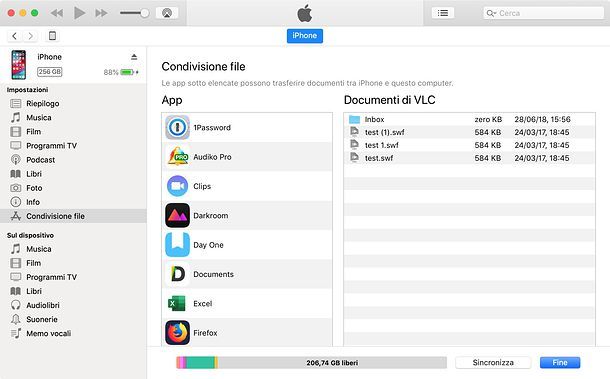Image resolution: width=610 pixels, height=379 pixels.
Task: Click the Cerca search field
Action: point(543,13)
